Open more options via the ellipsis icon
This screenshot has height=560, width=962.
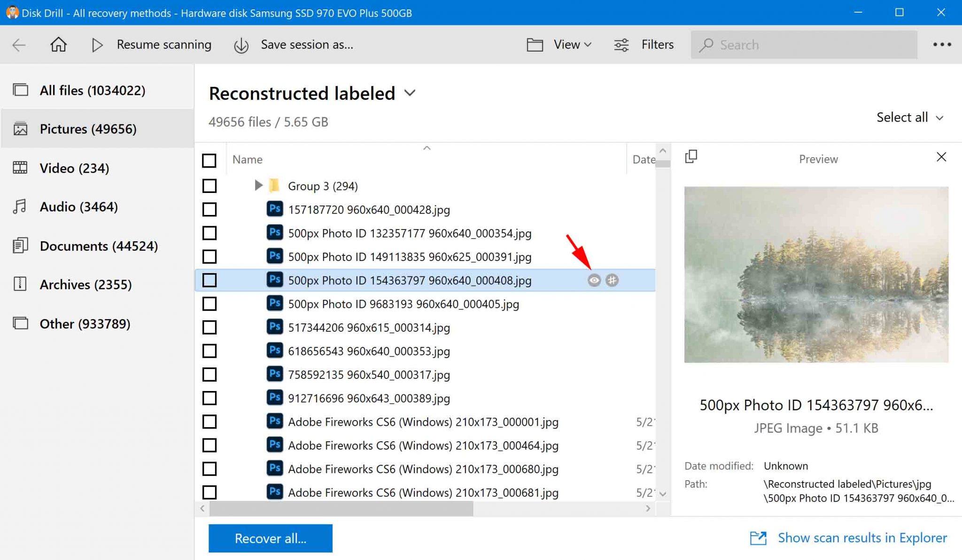pos(942,45)
